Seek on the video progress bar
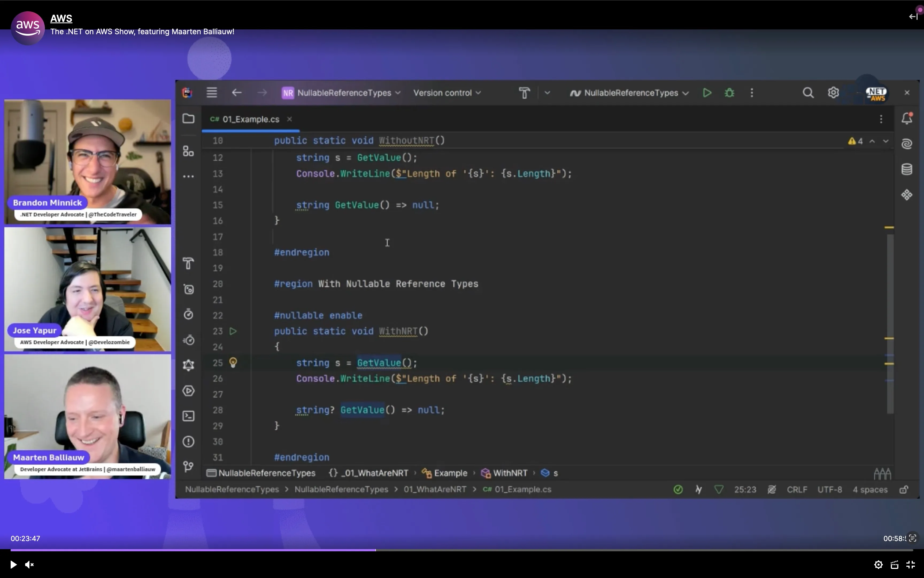The width and height of the screenshot is (924, 578). click(x=462, y=550)
